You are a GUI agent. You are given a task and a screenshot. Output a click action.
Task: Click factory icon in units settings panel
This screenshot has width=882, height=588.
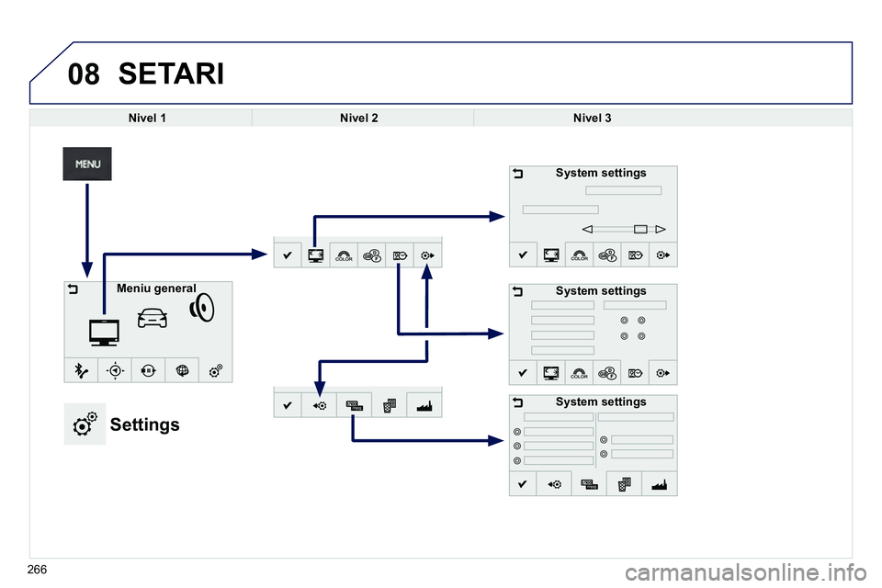click(660, 484)
